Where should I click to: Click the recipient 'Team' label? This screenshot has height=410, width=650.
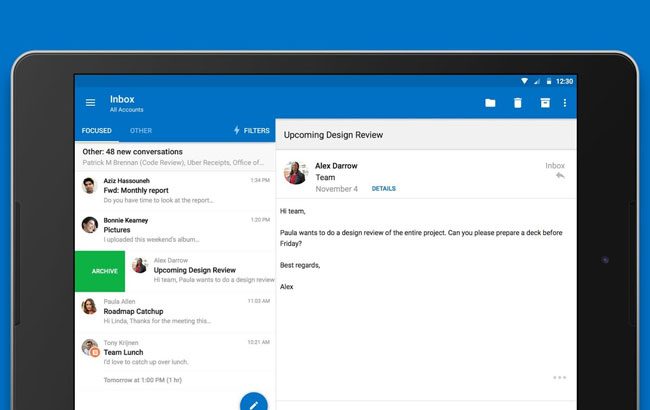325,177
